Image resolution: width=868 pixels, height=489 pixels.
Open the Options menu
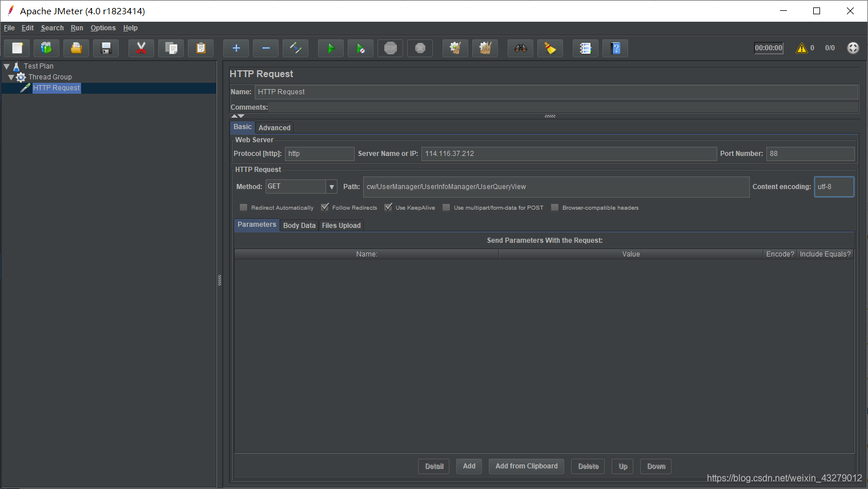pyautogui.click(x=103, y=28)
